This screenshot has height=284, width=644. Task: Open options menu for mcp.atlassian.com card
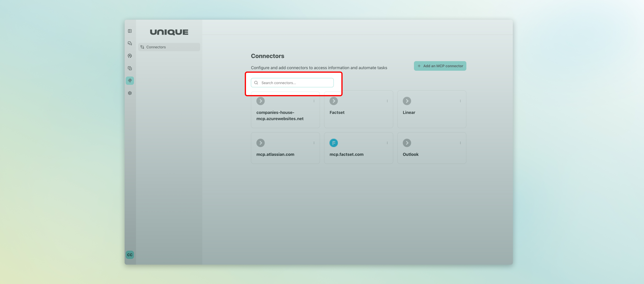click(x=314, y=143)
